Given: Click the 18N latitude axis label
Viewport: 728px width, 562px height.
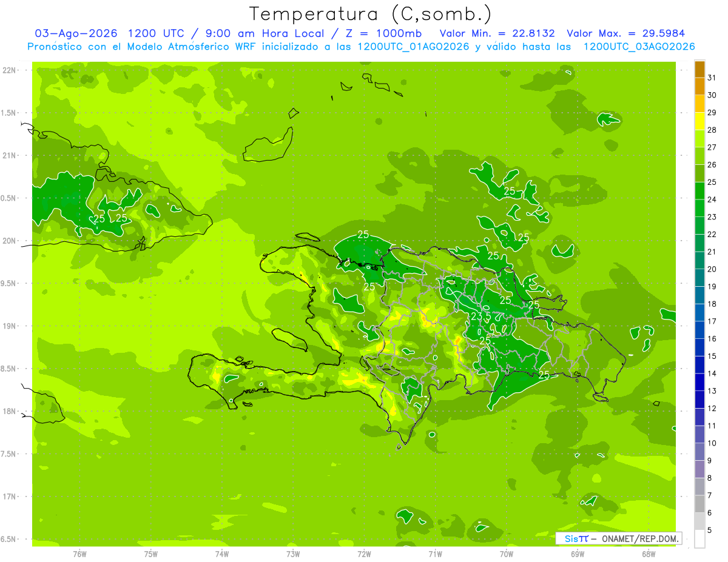Looking at the screenshot, I should [10, 411].
